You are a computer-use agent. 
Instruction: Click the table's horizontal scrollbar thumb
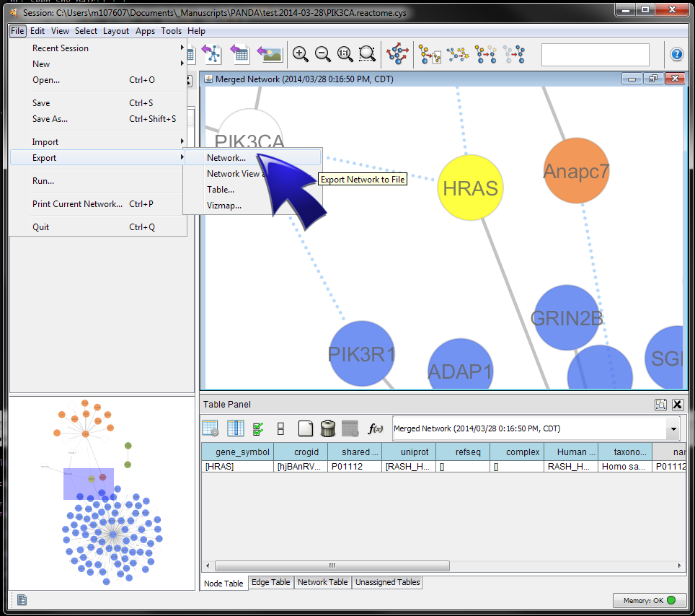pos(332,566)
